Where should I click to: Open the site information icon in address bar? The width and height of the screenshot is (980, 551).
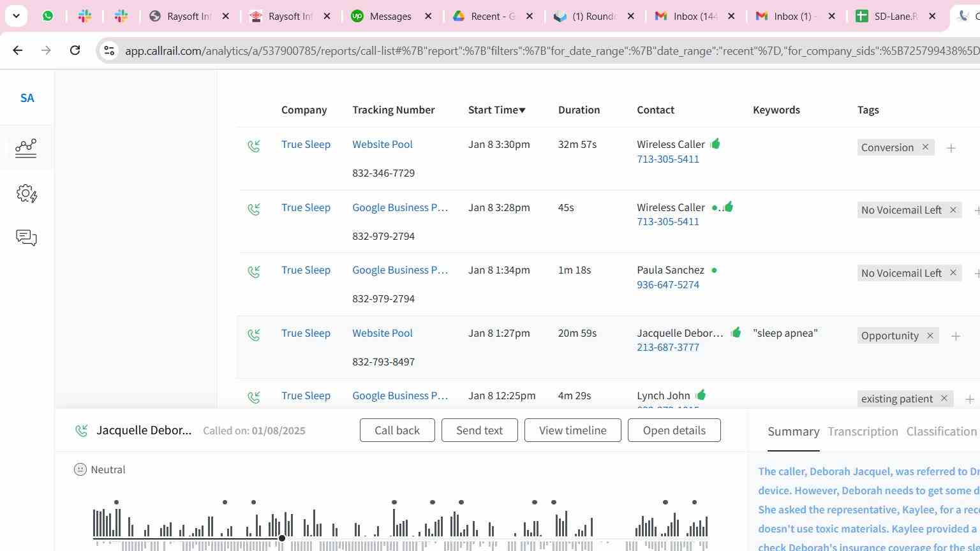109,50
